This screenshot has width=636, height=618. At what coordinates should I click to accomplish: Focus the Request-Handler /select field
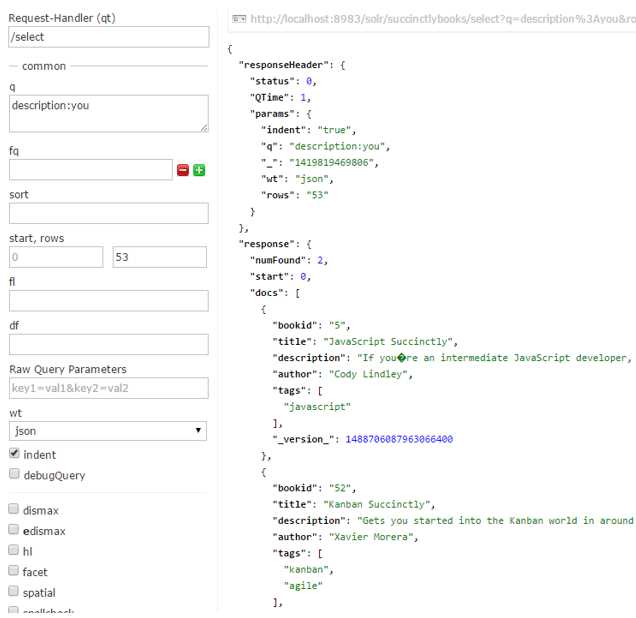pos(109,37)
